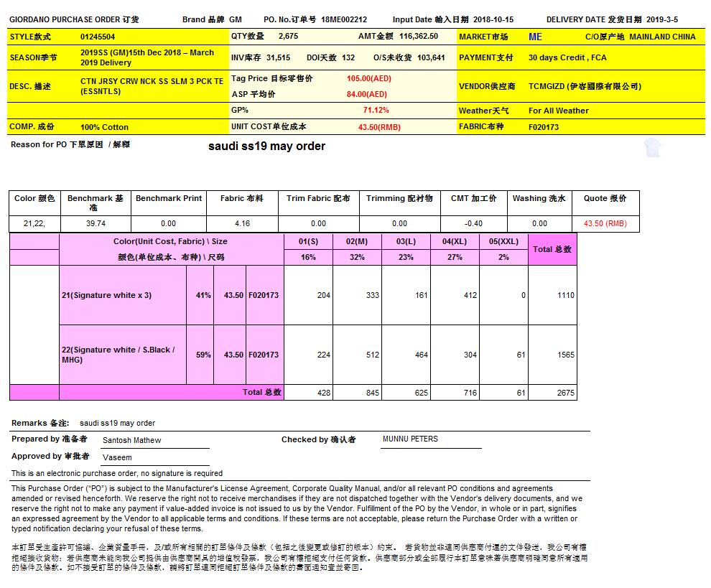Click the pink Total 总数 header cell
This screenshot has height=588, width=711.
[x=552, y=249]
